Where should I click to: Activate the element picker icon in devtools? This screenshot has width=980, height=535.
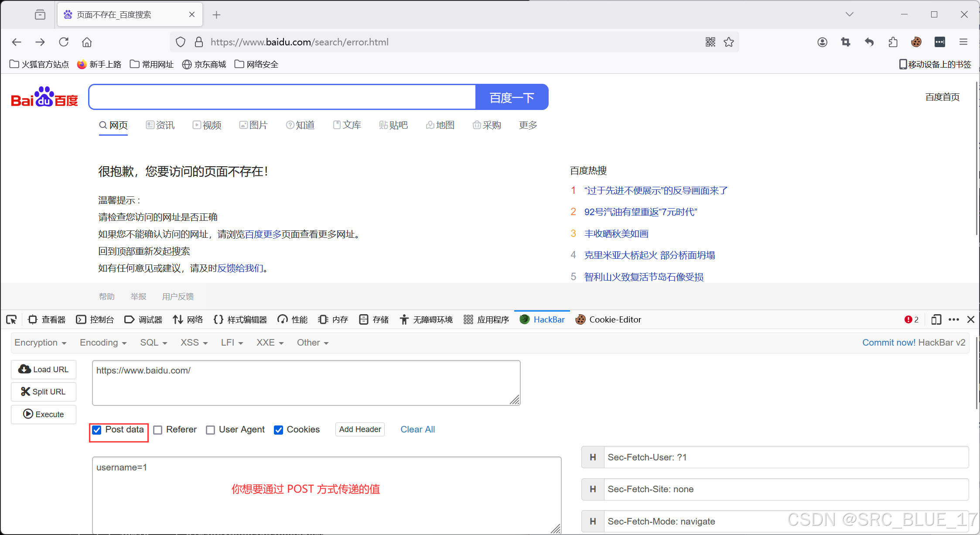tap(11, 319)
